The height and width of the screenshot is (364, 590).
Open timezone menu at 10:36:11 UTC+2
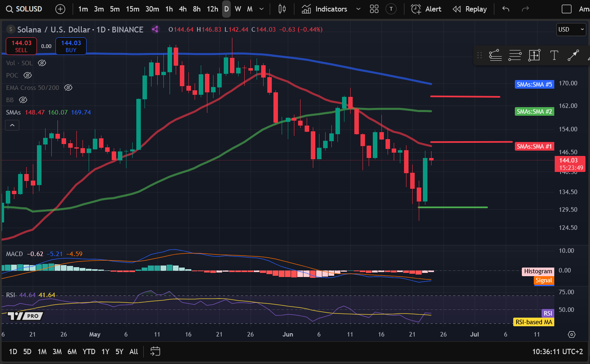tap(558, 352)
